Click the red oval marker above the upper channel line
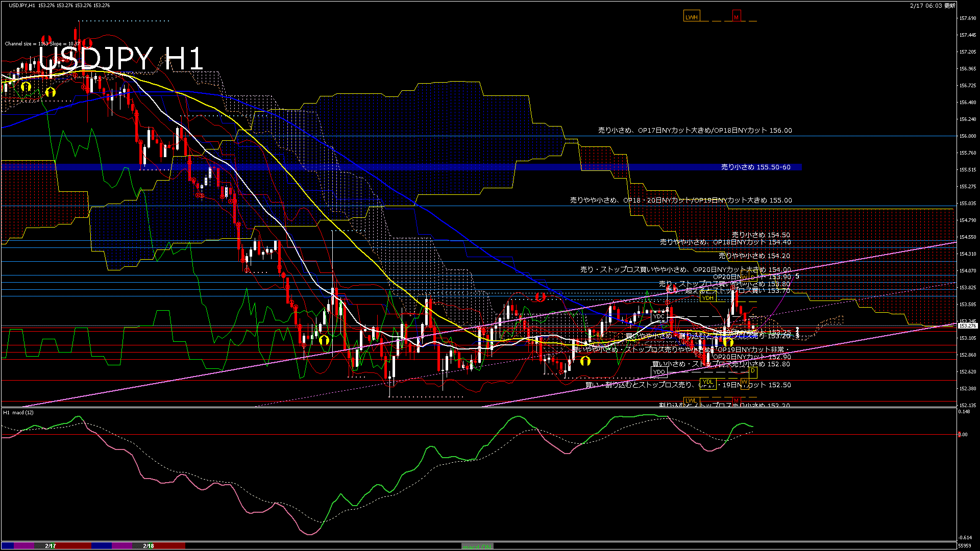980x551 pixels. 540,296
